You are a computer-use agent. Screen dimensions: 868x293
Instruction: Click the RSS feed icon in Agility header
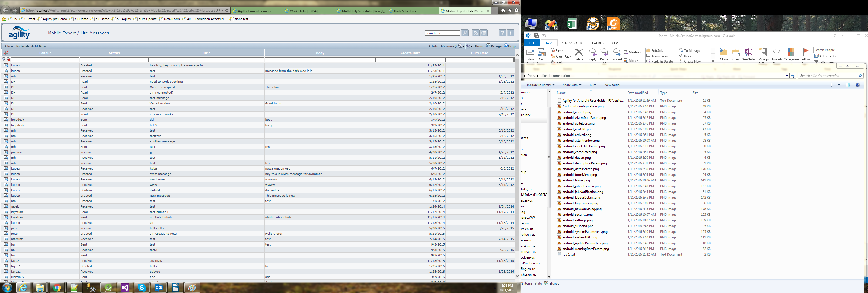(475, 33)
